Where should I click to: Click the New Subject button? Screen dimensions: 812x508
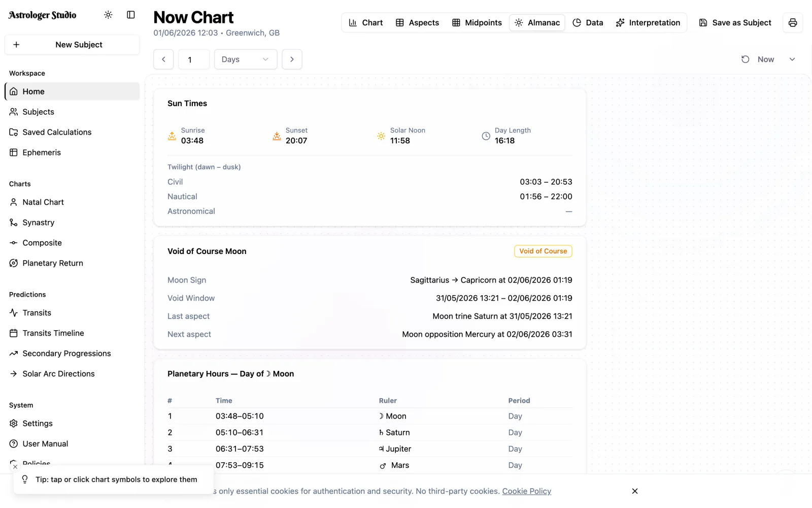72,45
